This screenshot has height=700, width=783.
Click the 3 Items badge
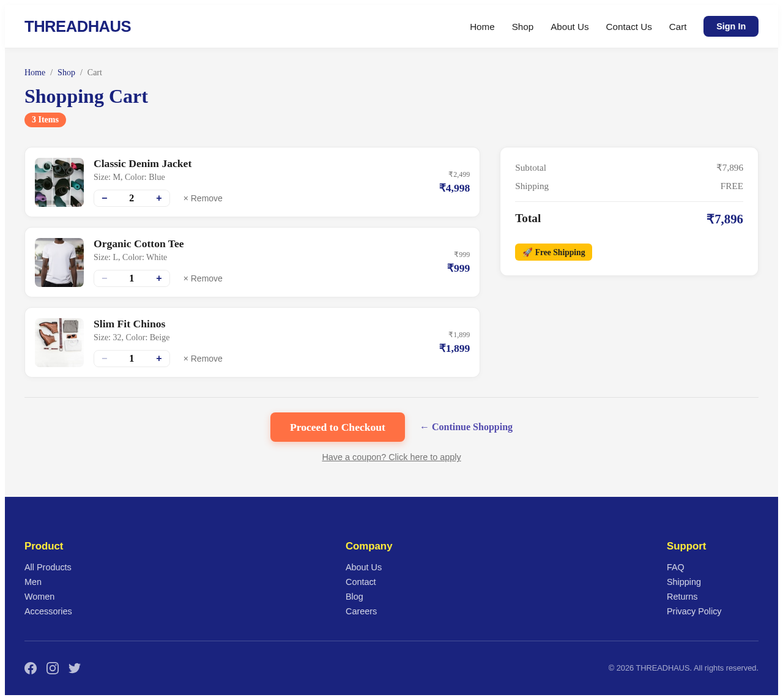pyautogui.click(x=45, y=120)
